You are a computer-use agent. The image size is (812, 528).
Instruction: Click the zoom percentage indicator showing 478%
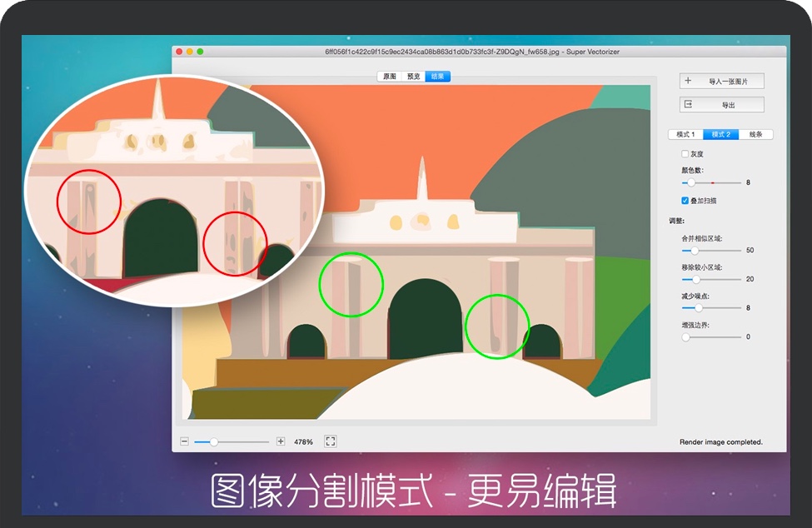[302, 442]
